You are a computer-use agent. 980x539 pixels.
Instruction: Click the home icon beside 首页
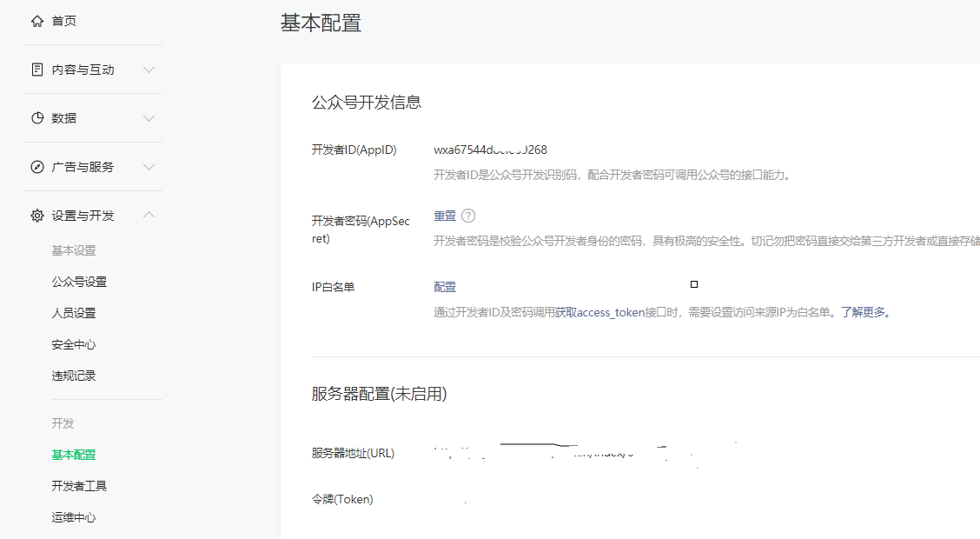[37, 21]
